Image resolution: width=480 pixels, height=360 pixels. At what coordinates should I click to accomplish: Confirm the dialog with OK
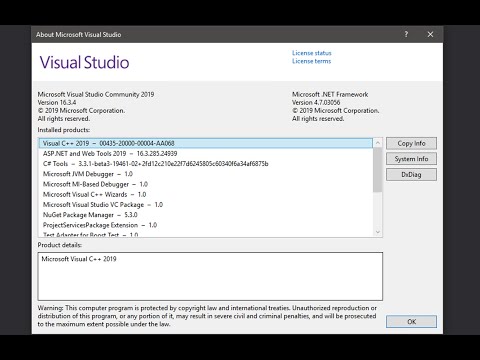(x=411, y=322)
